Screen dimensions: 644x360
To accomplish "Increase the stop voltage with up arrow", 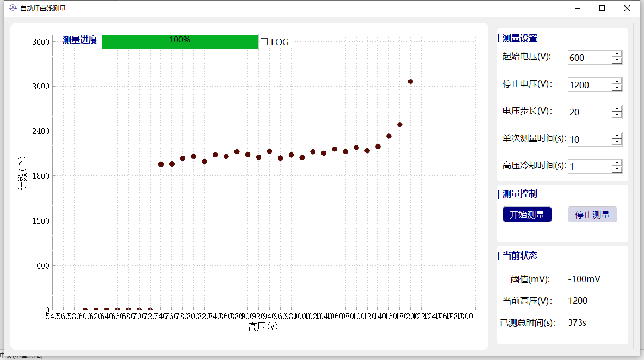I will click(x=617, y=82).
